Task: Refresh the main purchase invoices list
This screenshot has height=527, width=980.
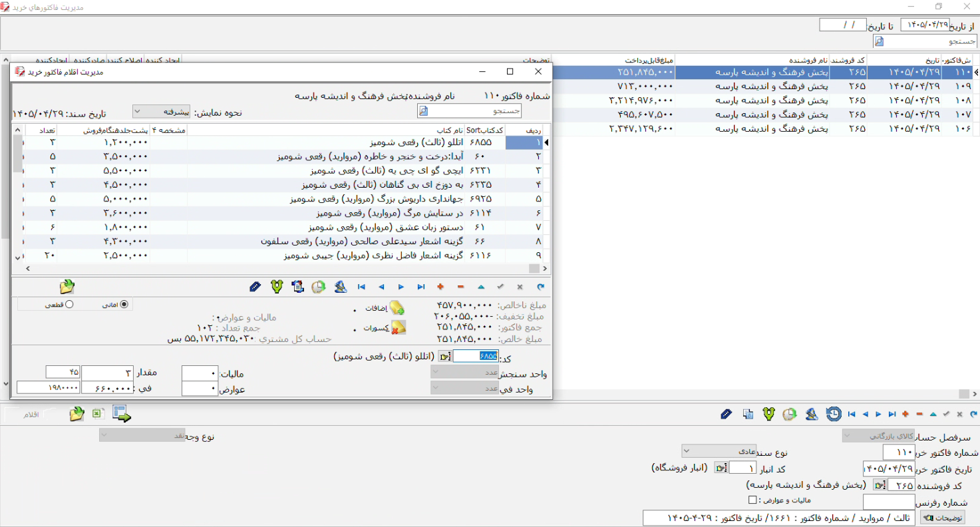Action: (974, 415)
